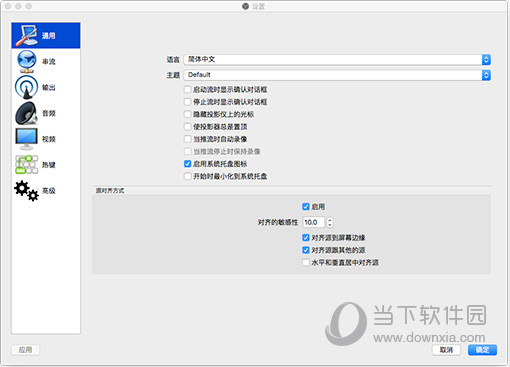The image size is (510, 367).
Task: Open the 音频 (Audio) speaker icon
Action: [26, 113]
